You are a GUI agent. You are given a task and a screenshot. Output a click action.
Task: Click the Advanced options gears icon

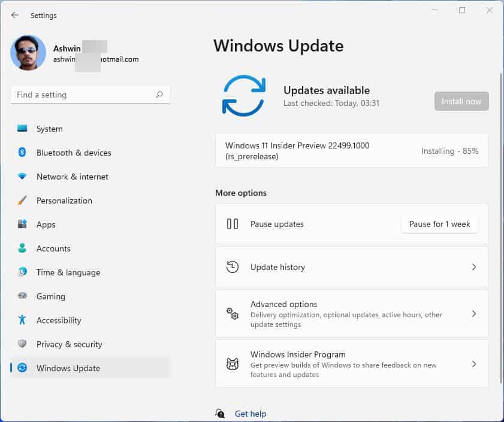pos(233,314)
